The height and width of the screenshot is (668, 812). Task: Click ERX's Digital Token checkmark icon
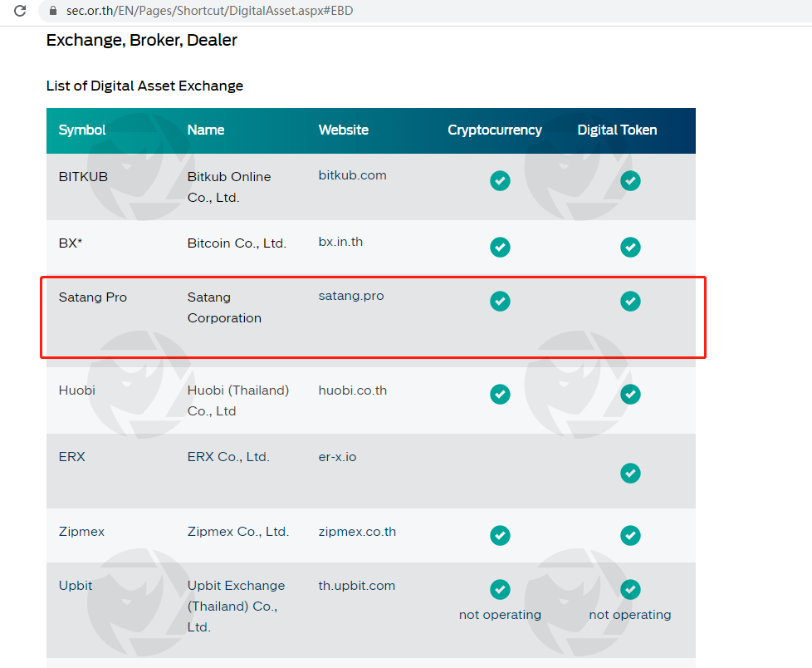tap(630, 473)
